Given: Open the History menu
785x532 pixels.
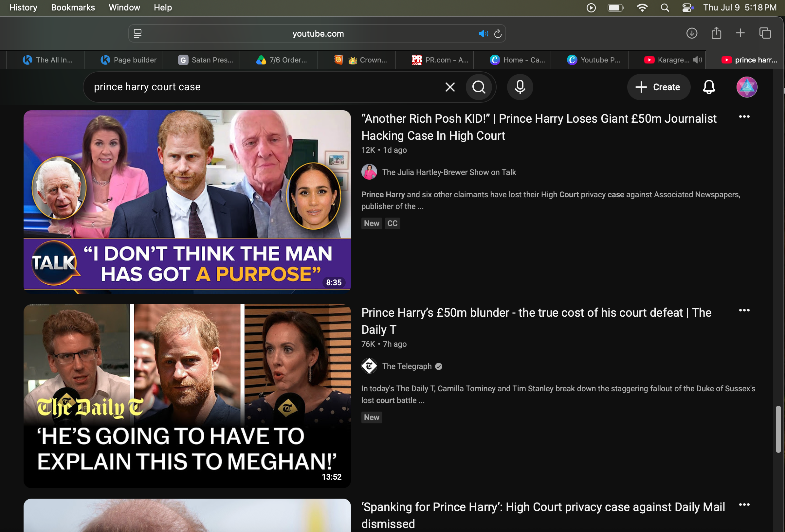Looking at the screenshot, I should [23, 8].
